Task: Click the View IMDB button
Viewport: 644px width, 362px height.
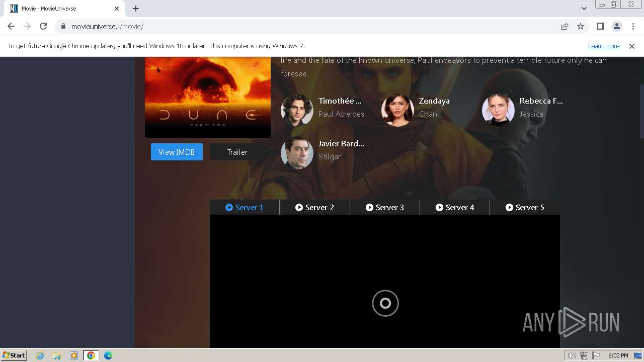Action: click(177, 152)
